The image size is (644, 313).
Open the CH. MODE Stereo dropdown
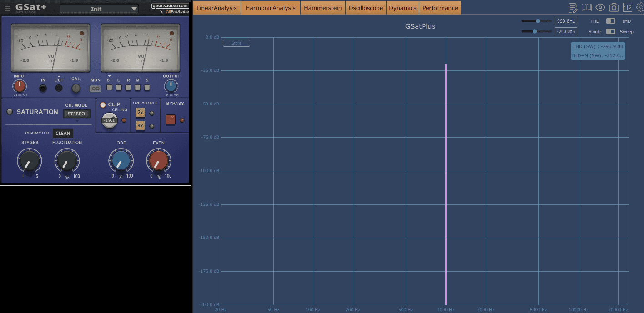[x=76, y=114]
